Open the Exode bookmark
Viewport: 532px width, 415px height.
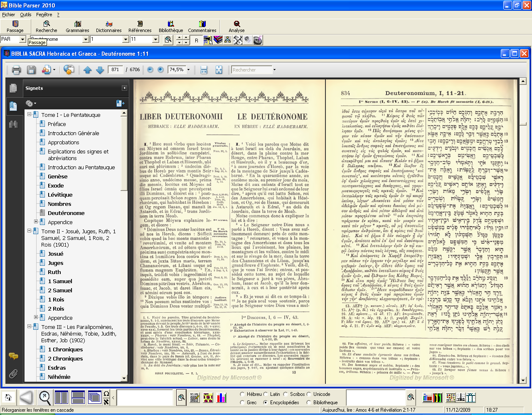point(56,185)
